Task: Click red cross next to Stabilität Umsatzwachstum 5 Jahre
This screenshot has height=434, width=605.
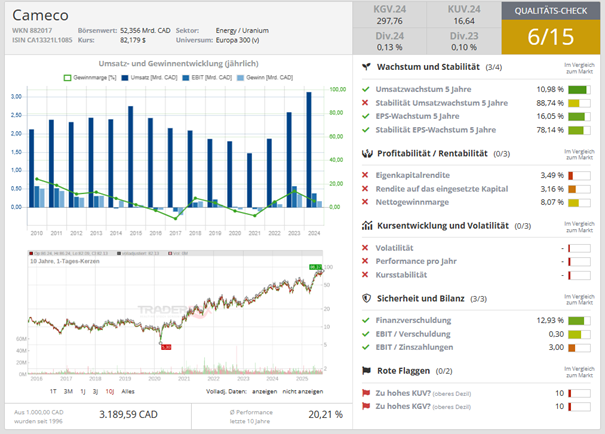Action: click(365, 103)
